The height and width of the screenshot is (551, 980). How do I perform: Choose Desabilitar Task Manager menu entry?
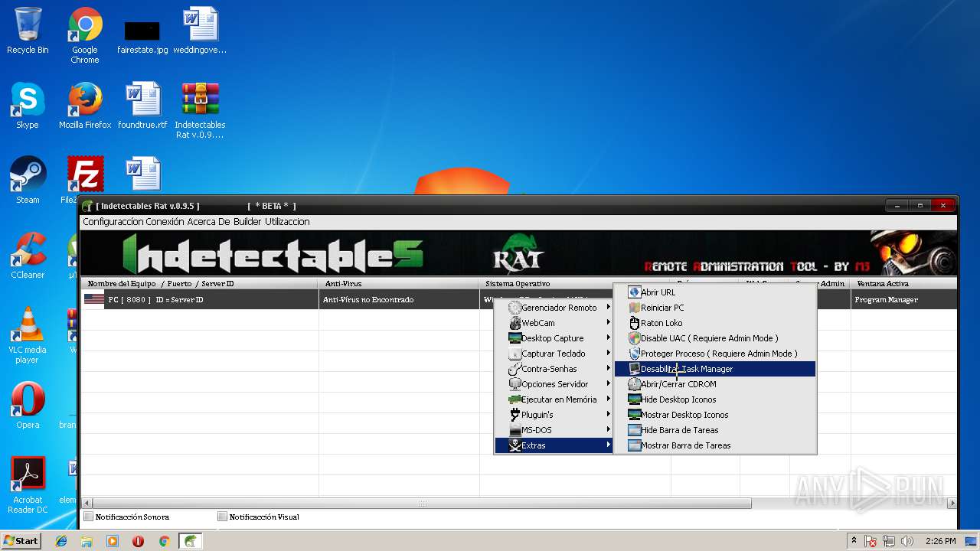tap(715, 369)
